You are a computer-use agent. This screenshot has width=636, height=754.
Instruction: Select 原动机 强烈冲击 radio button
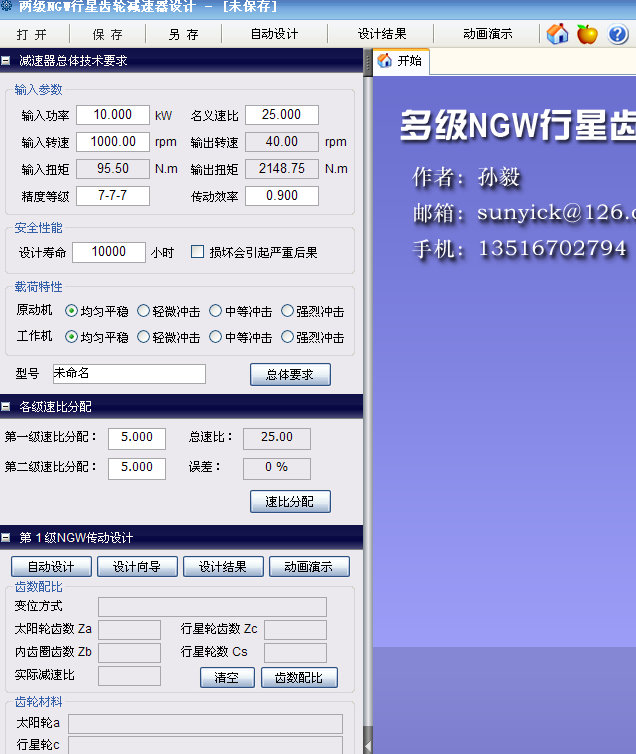pos(287,311)
